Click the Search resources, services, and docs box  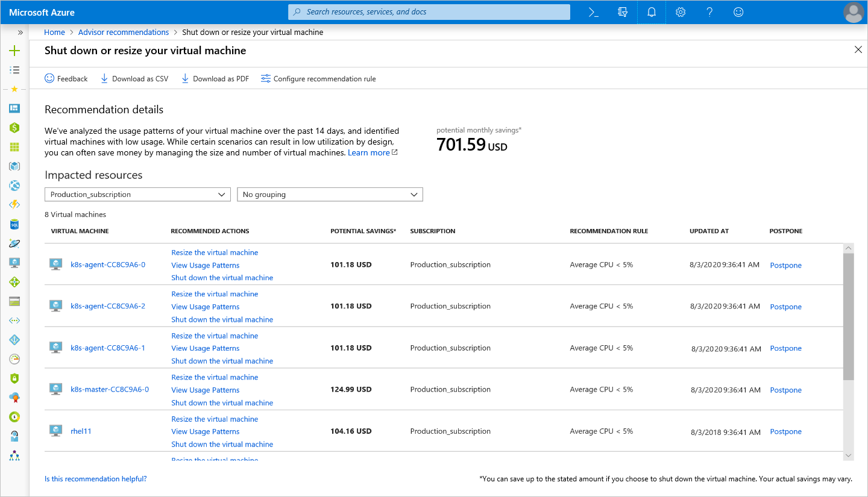coord(429,12)
